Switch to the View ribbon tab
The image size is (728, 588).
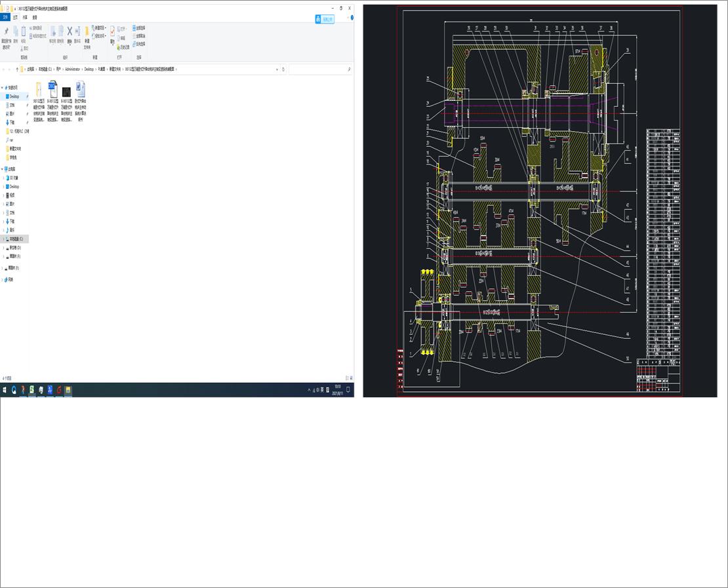point(35,18)
